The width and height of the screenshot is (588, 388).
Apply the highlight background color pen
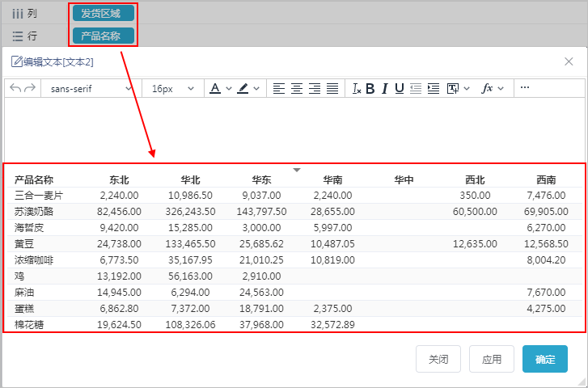point(243,88)
